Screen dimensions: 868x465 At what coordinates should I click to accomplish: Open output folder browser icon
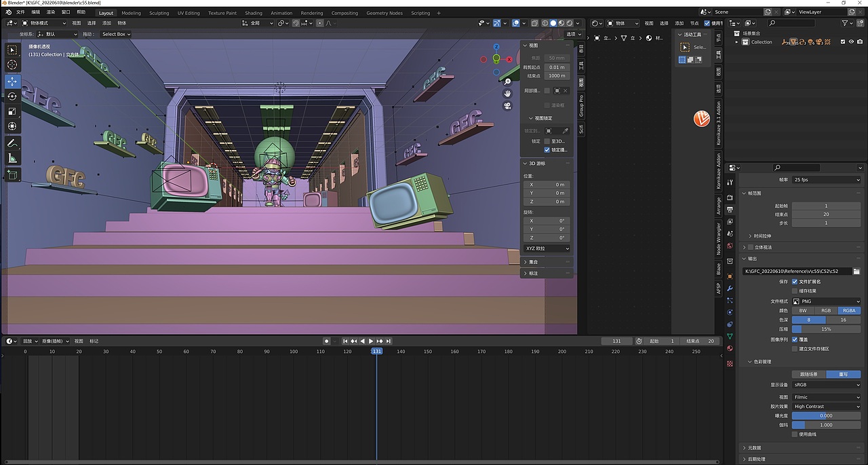[x=856, y=272]
